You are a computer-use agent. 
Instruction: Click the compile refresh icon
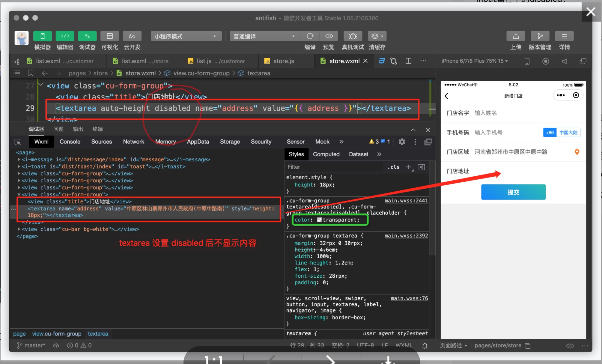pyautogui.click(x=310, y=36)
